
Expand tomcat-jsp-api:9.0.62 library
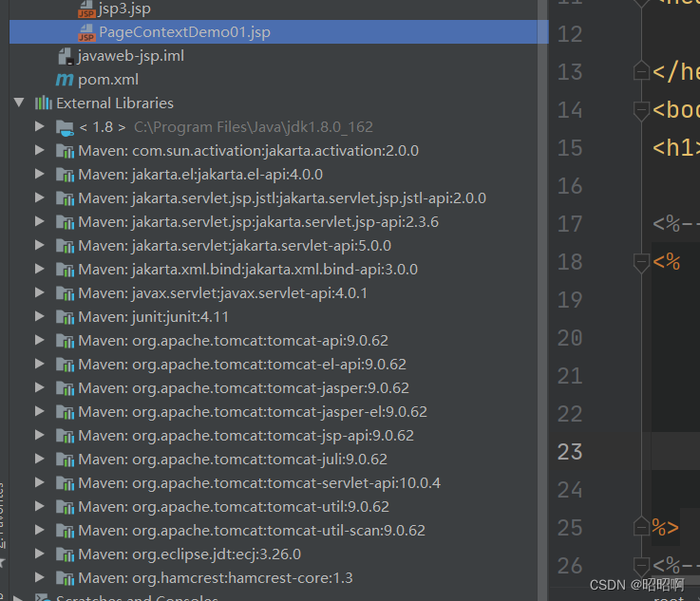[x=40, y=435]
